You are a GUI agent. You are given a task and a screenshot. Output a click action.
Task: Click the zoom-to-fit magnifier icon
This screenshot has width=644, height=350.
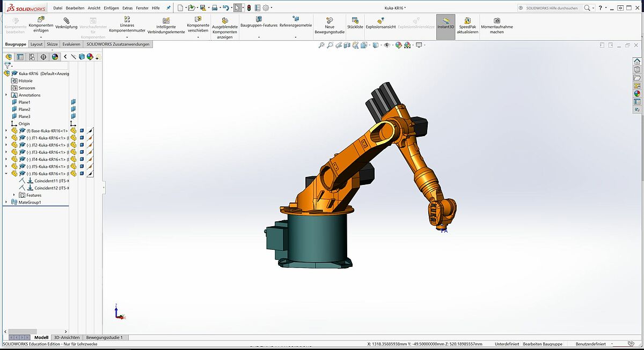tap(321, 45)
